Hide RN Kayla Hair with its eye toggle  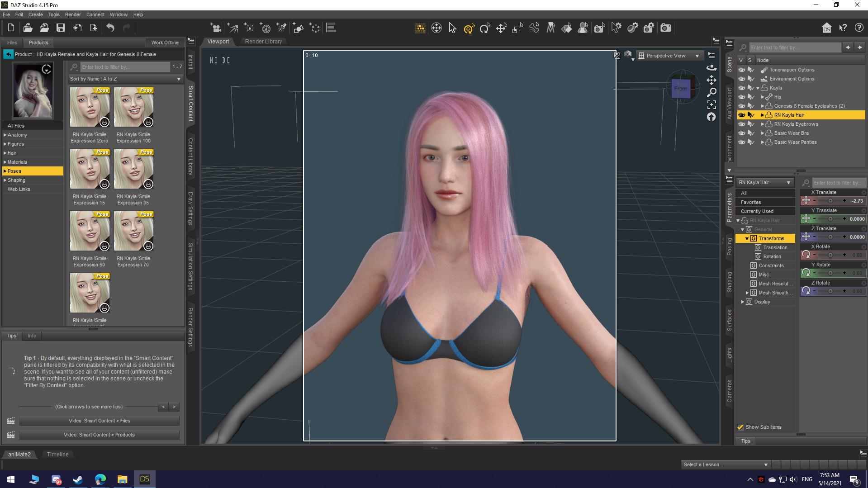742,115
